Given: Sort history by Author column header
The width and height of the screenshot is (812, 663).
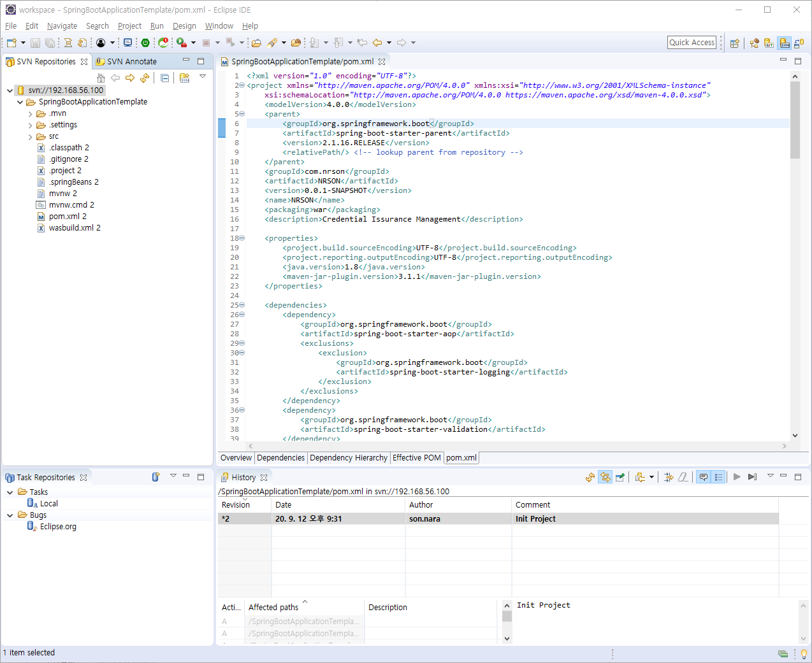Looking at the screenshot, I should [458, 505].
